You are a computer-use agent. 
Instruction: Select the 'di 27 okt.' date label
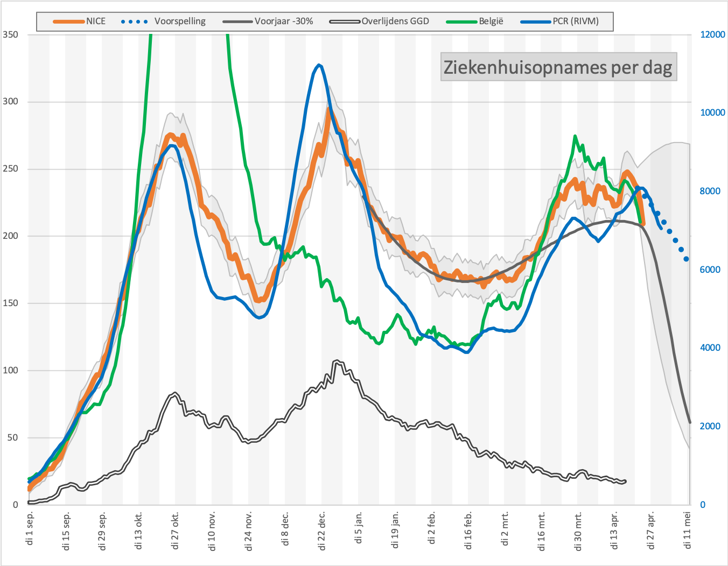tap(176, 530)
